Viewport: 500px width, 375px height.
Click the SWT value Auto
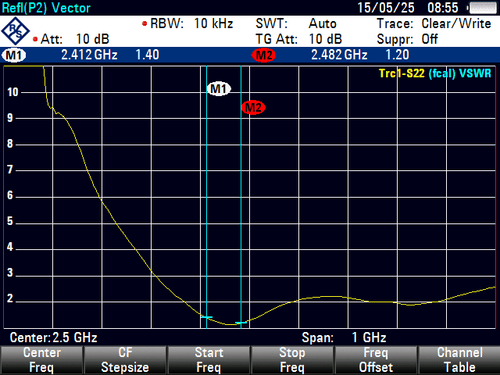pos(322,24)
